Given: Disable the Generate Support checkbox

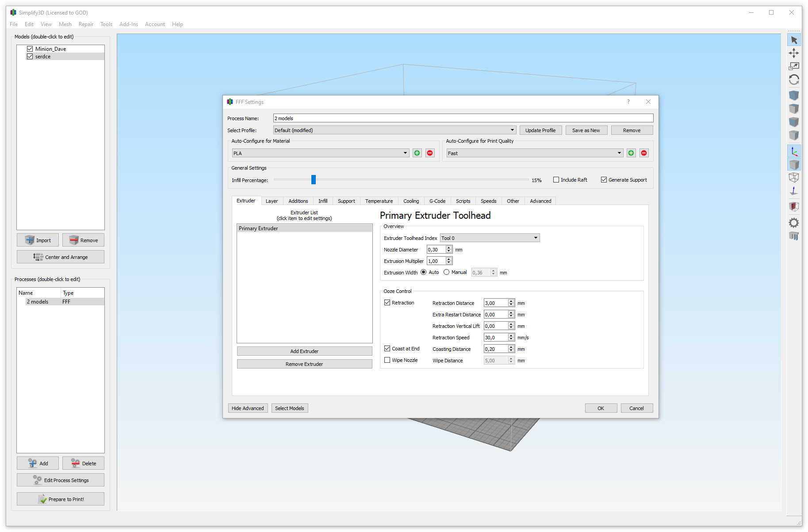Looking at the screenshot, I should pyautogui.click(x=604, y=180).
